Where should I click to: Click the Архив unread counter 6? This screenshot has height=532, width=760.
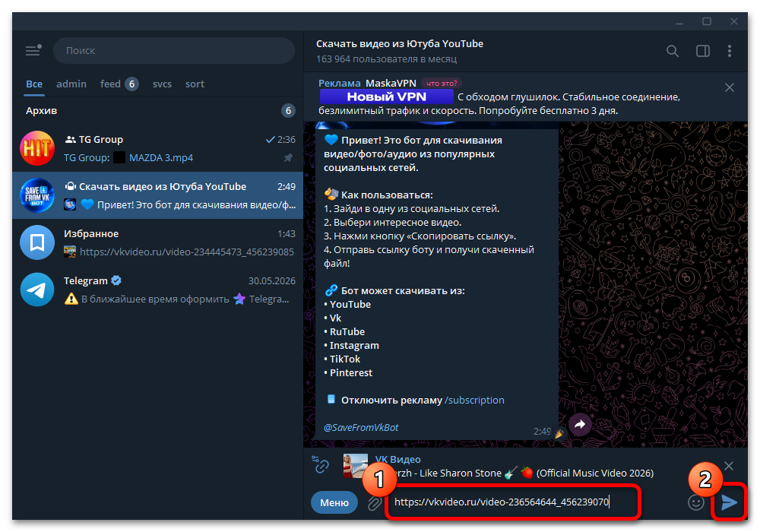point(288,110)
